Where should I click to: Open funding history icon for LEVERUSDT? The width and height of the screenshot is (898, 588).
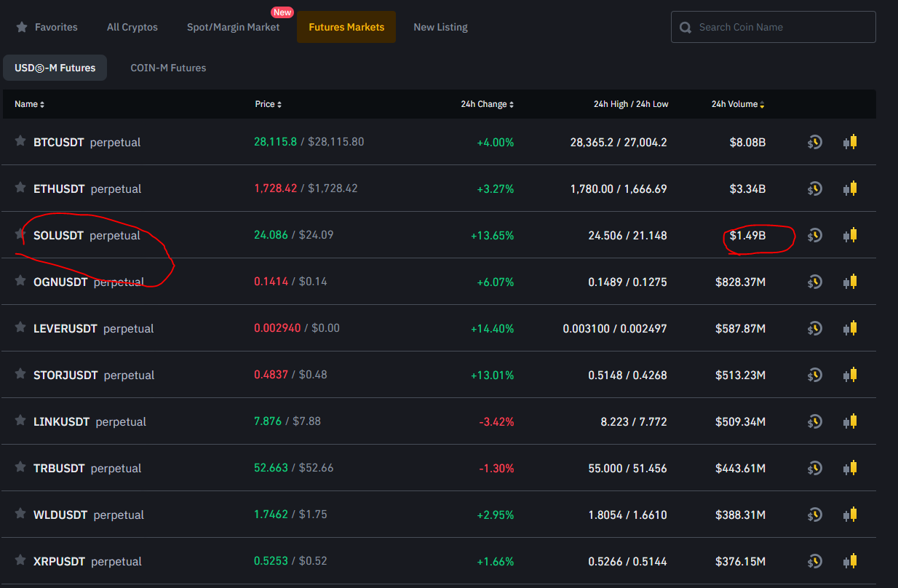815,328
